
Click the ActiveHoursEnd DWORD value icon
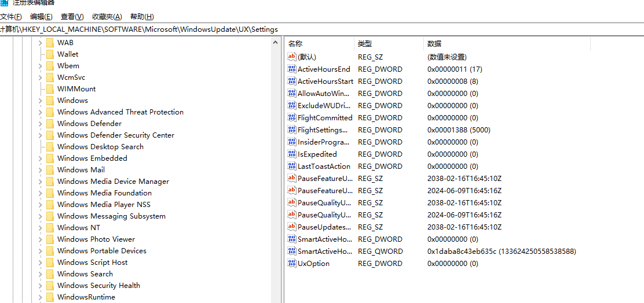[292, 69]
